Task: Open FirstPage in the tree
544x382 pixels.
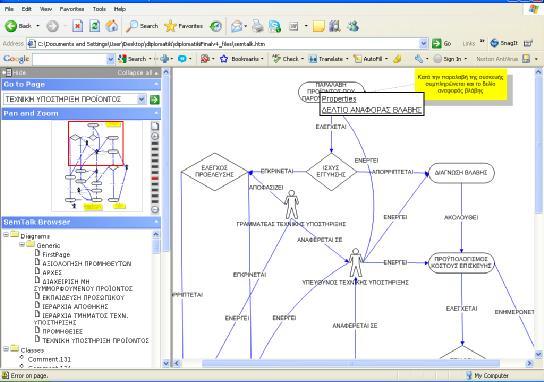Action: (56, 255)
